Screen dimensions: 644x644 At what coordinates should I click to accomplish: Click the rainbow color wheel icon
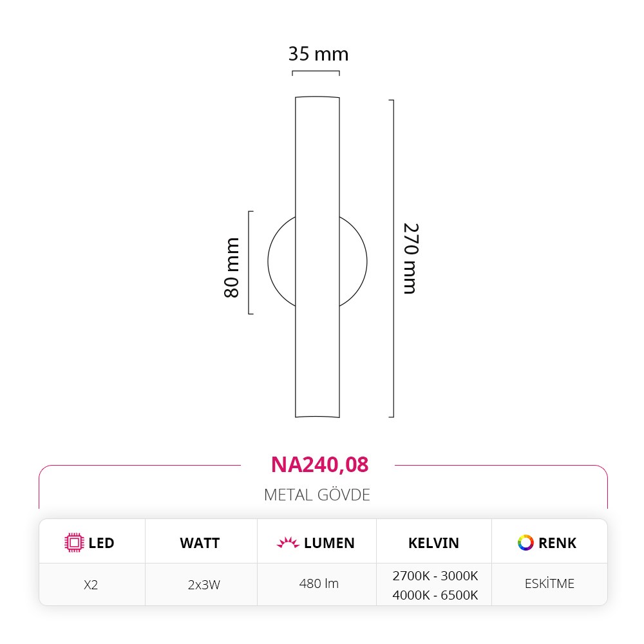(526, 542)
